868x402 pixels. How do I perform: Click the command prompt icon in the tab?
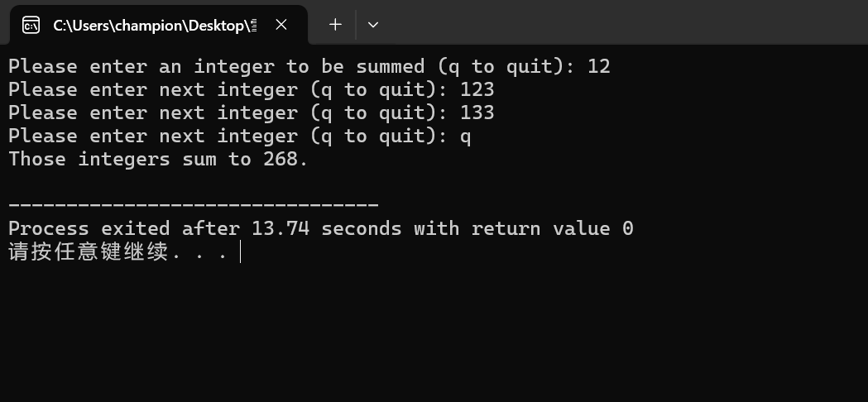[x=31, y=25]
